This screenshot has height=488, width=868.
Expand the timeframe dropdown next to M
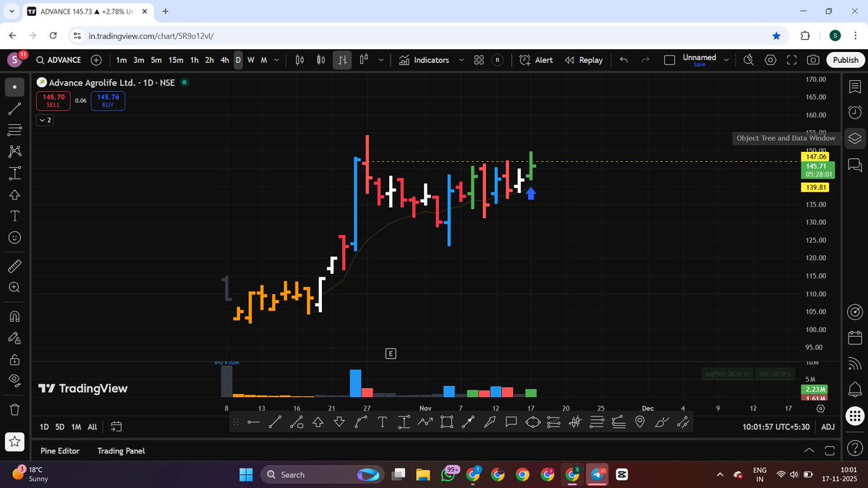click(x=276, y=60)
